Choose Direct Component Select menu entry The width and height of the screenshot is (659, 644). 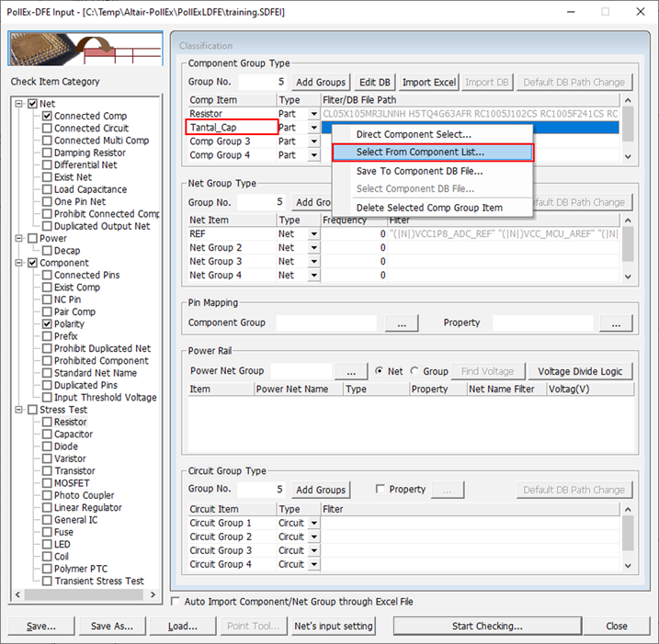[x=414, y=135]
